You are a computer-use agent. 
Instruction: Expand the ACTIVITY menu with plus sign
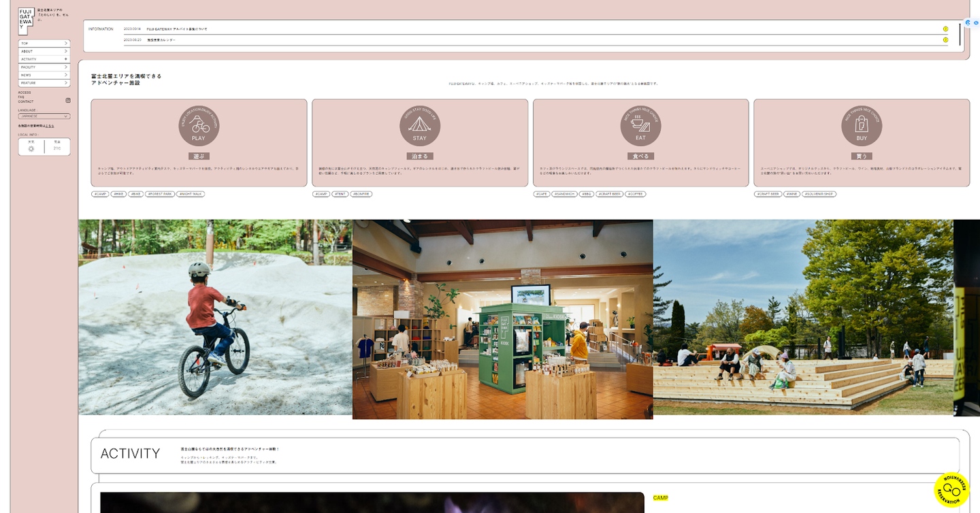44,59
